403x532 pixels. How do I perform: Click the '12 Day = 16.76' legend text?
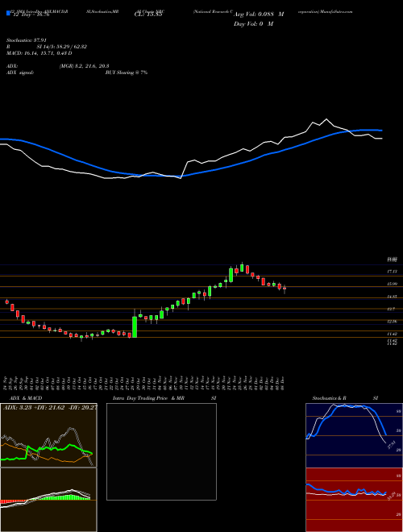31,15
